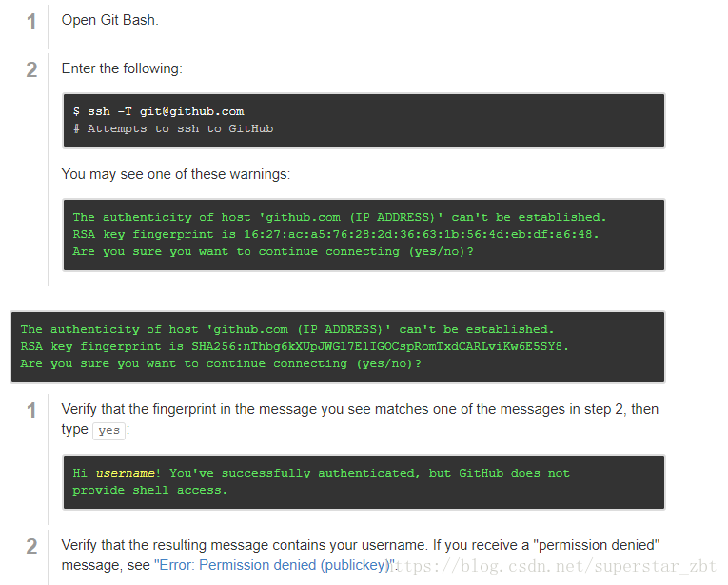The width and height of the screenshot is (728, 585).
Task: Click the "You may see one of these warnings:" text
Action: coord(176,174)
